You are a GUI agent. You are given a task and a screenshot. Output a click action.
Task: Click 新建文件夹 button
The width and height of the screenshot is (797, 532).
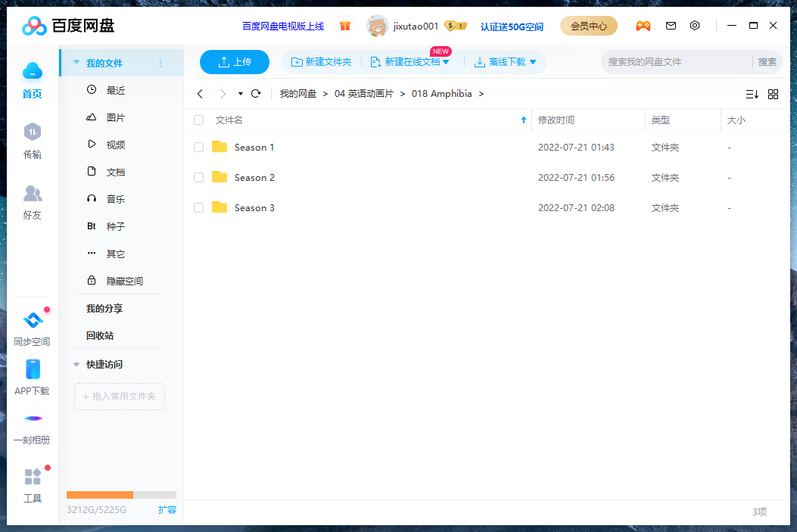click(x=321, y=62)
